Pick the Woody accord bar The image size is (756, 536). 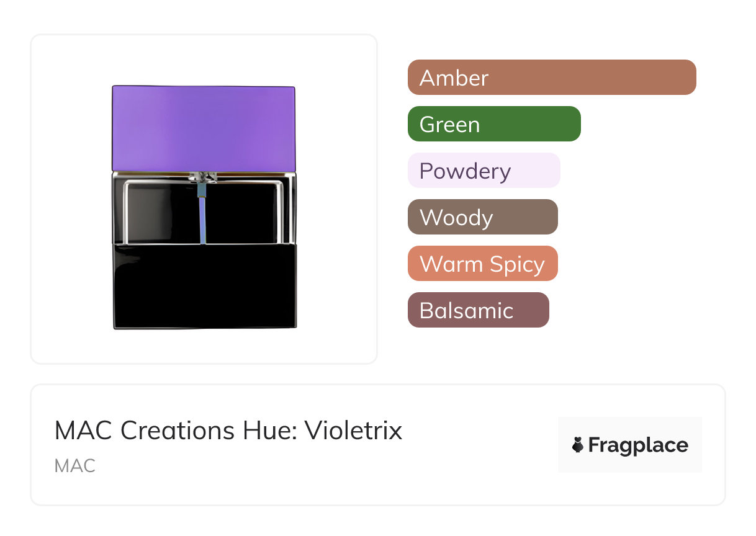482,217
